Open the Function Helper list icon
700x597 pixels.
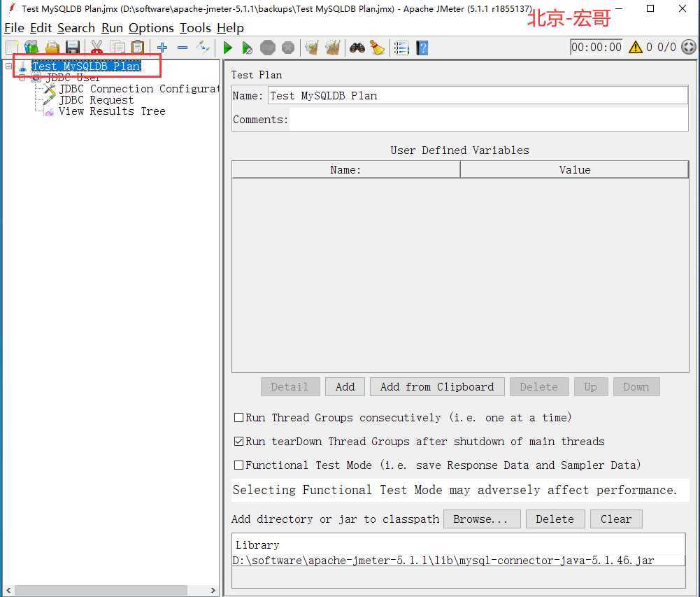point(401,48)
